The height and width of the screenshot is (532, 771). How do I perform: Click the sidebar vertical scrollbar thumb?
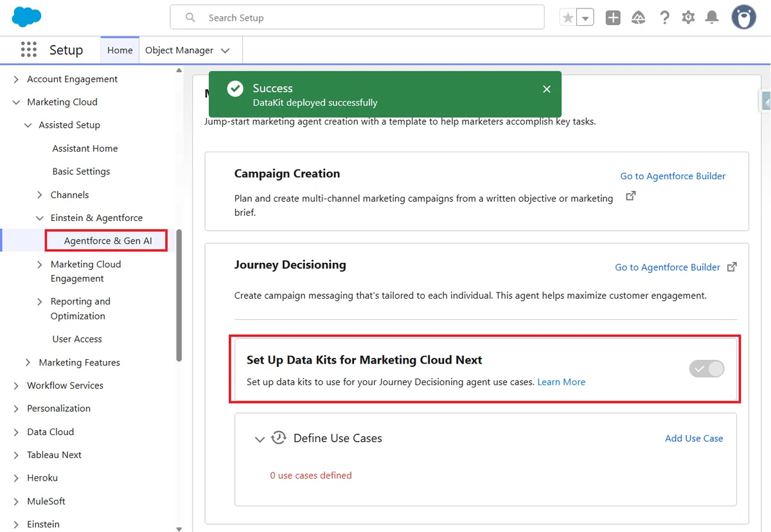point(179,296)
